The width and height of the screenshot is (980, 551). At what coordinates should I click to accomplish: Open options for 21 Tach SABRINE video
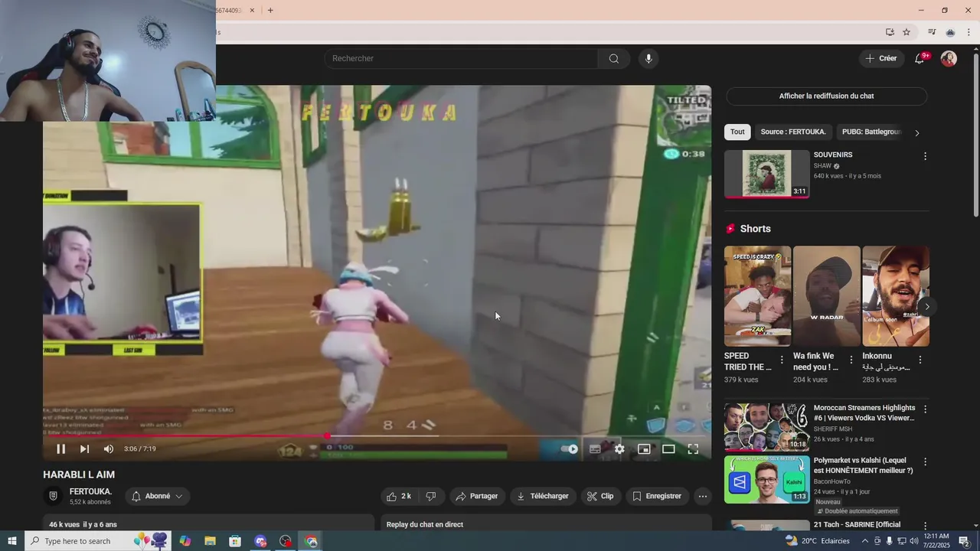coord(925,526)
